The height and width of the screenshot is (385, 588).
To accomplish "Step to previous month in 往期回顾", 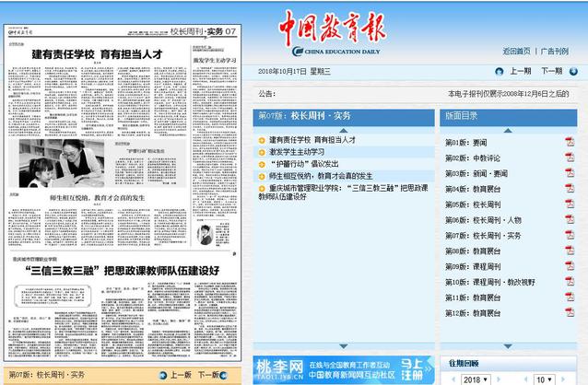I will (x=526, y=379).
